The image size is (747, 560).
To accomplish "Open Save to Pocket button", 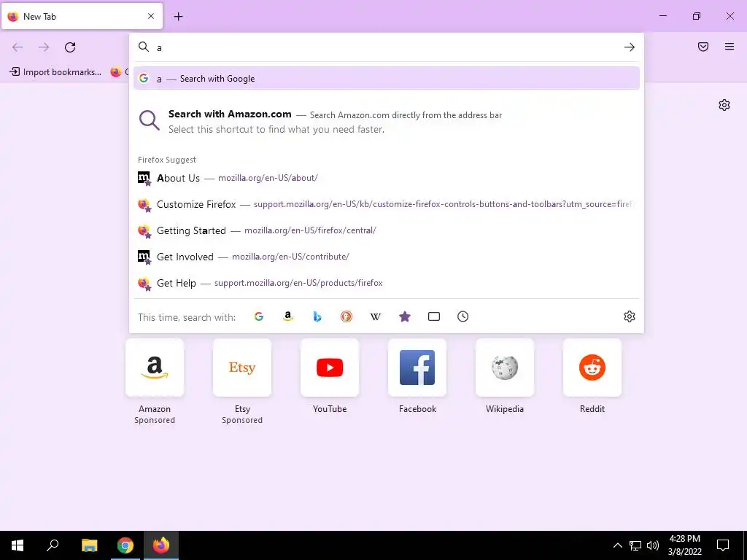I will click(x=703, y=47).
